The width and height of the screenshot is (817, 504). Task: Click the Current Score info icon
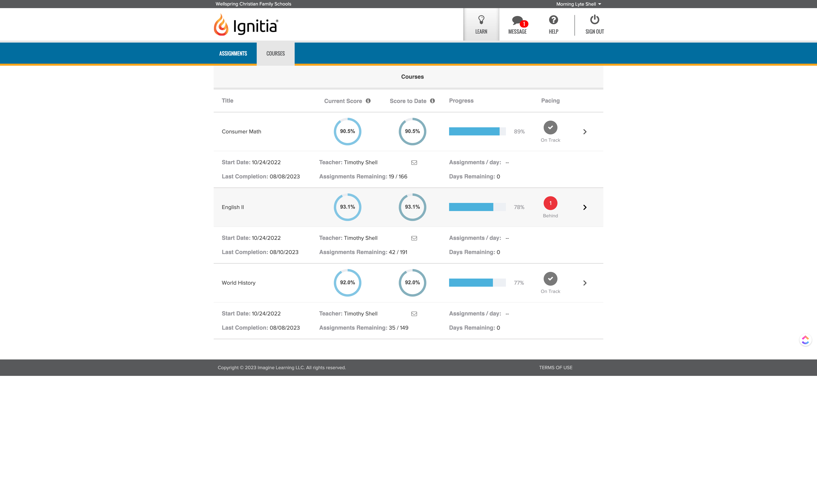368,101
